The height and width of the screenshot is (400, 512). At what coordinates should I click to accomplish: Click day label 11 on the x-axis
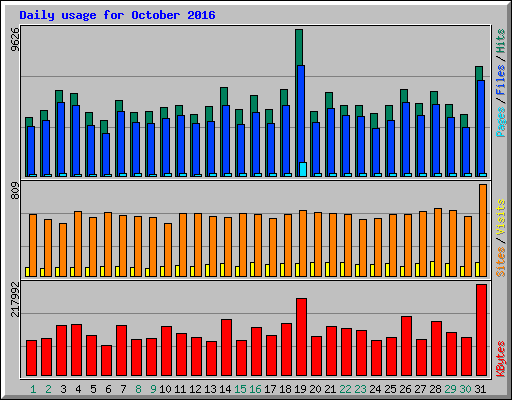coord(180,389)
